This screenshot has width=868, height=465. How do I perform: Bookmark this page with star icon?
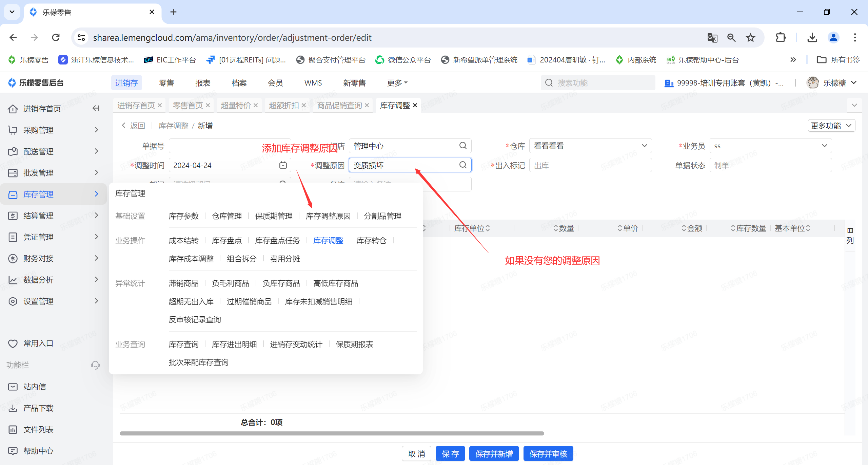[x=751, y=38]
